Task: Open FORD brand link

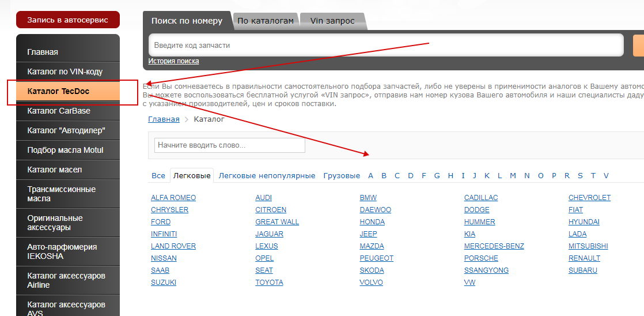Action: click(161, 222)
